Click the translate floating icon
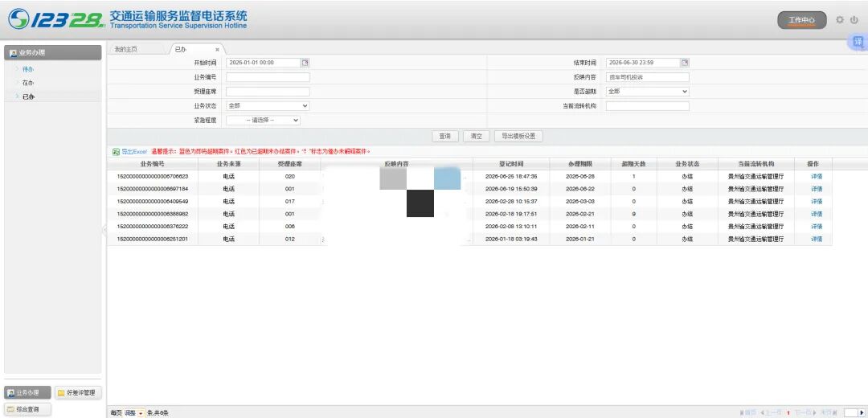 pyautogui.click(x=858, y=42)
